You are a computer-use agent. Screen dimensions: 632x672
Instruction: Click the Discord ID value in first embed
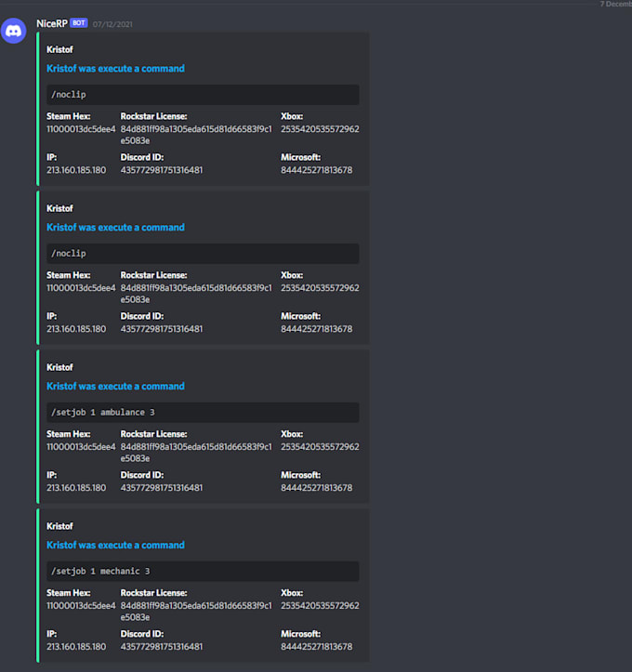coord(162,170)
